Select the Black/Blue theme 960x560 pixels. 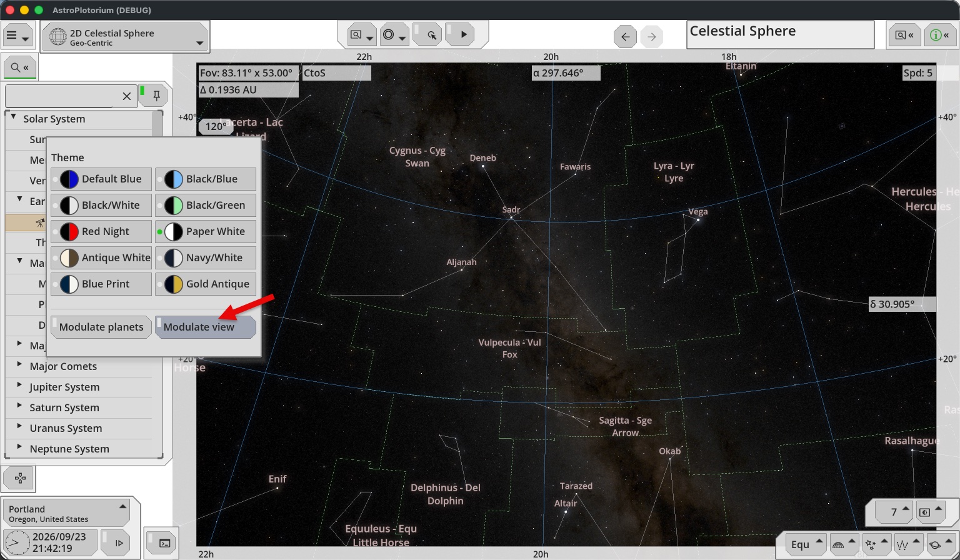click(205, 179)
